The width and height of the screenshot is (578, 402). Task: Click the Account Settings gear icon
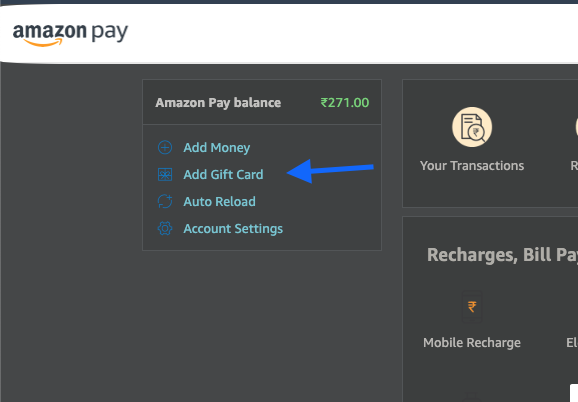[x=165, y=229]
